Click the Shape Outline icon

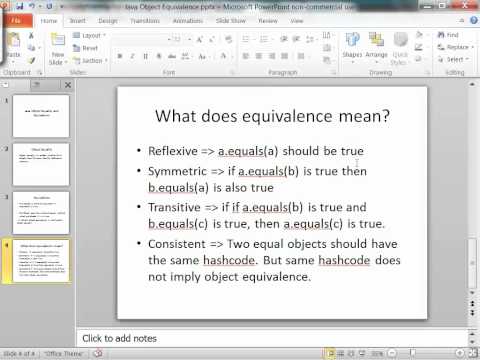coord(419,47)
